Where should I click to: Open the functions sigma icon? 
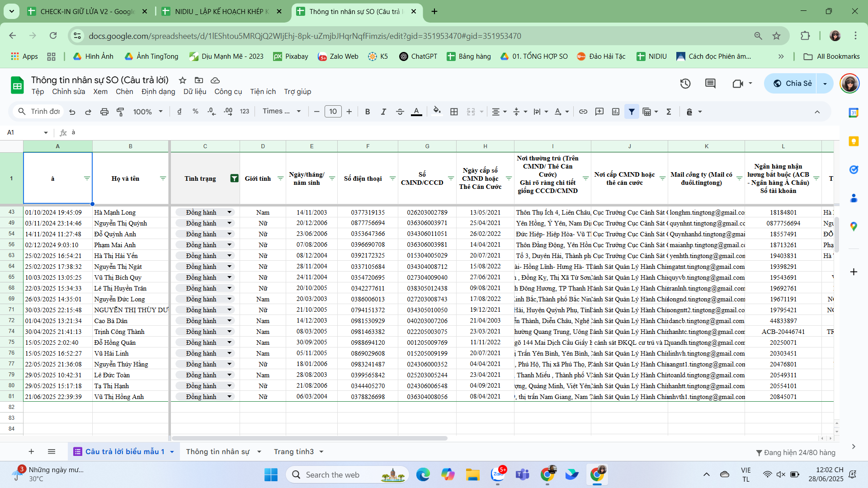(x=669, y=112)
